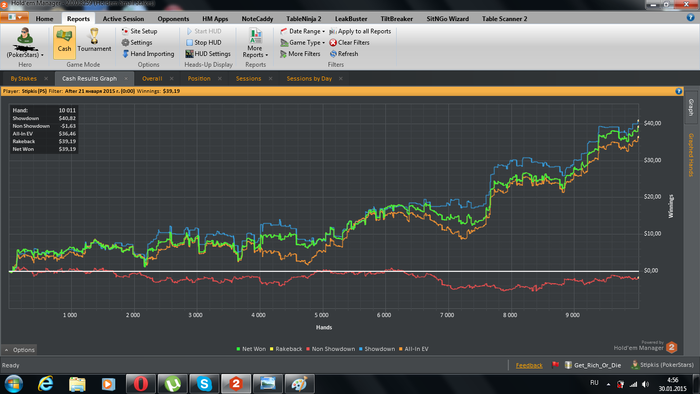Open the Hold'em Manager taskbar icon
The image size is (700, 394).
pos(236,384)
